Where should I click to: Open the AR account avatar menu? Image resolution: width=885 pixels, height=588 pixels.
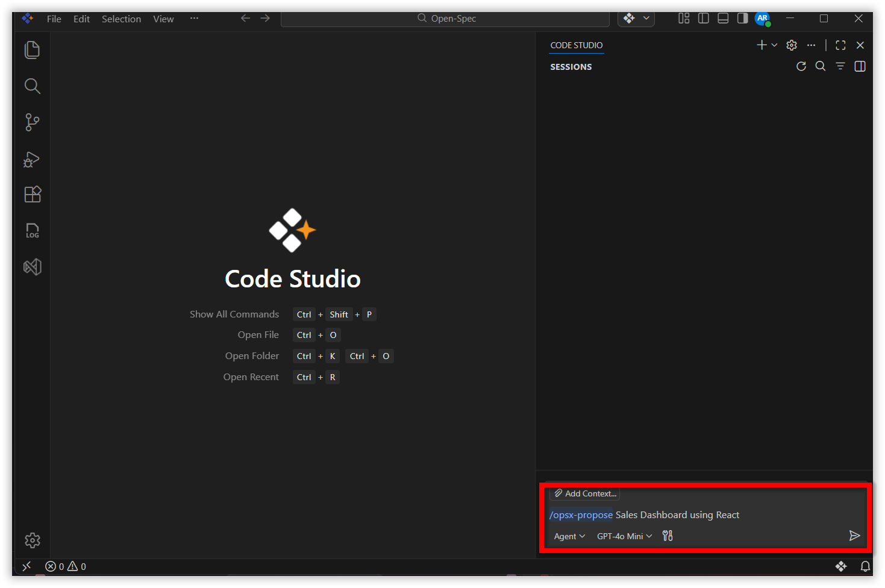[763, 19]
